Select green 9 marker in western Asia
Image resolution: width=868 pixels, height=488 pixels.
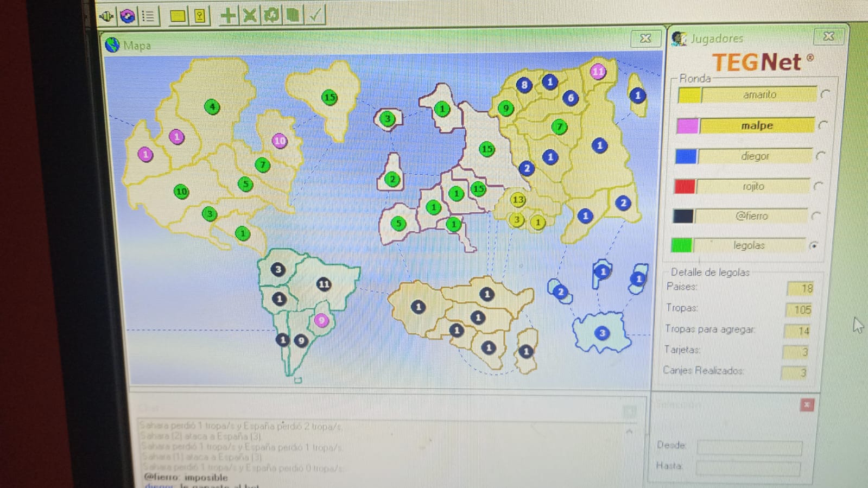[x=506, y=108]
